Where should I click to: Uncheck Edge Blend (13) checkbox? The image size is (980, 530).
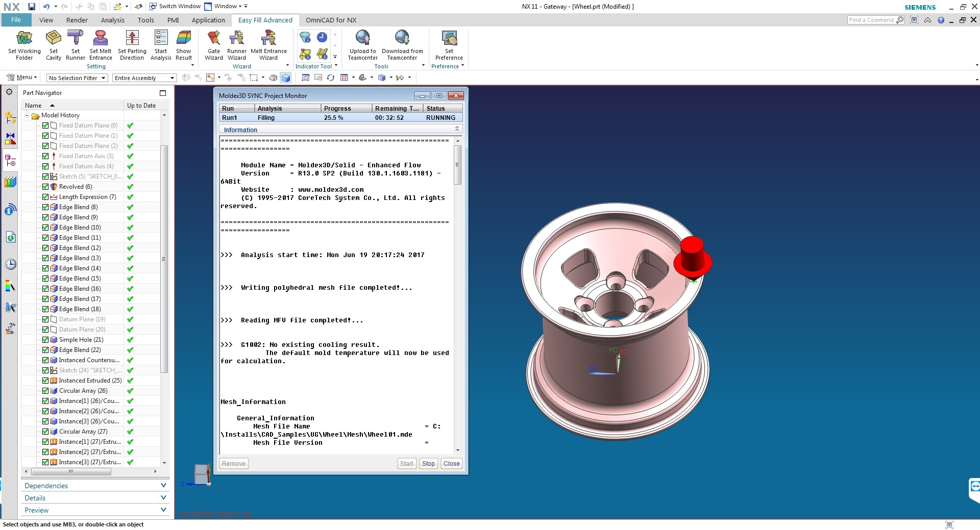45,258
